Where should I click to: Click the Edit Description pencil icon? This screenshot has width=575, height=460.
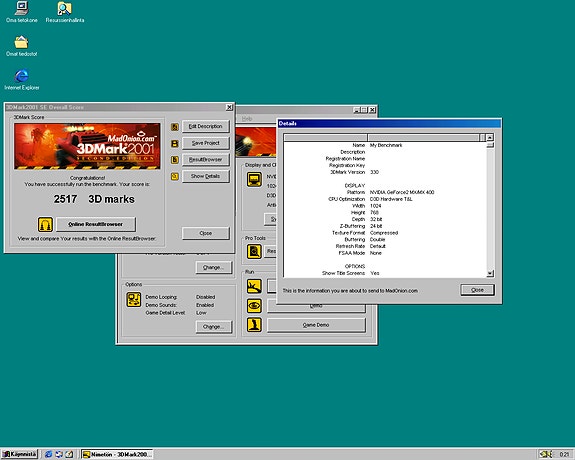(175, 127)
